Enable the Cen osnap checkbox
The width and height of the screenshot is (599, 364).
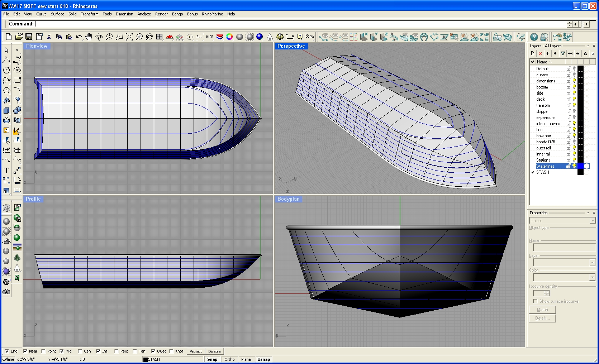click(80, 351)
